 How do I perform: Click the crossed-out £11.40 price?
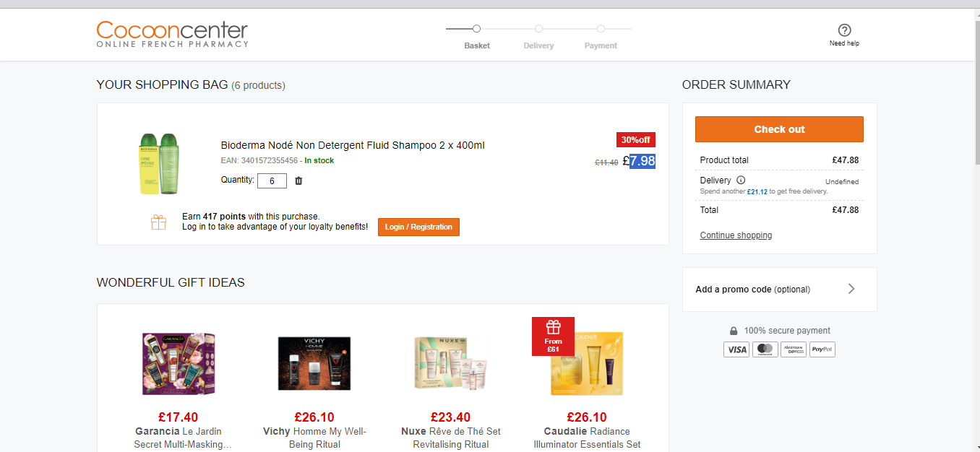(x=606, y=163)
